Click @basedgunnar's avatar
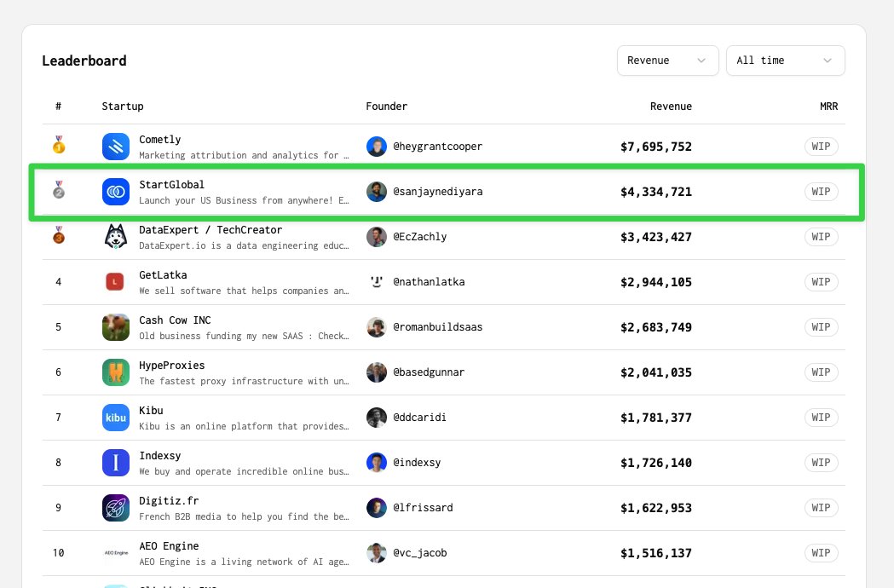Viewport: 894px width, 588px height. pos(377,372)
